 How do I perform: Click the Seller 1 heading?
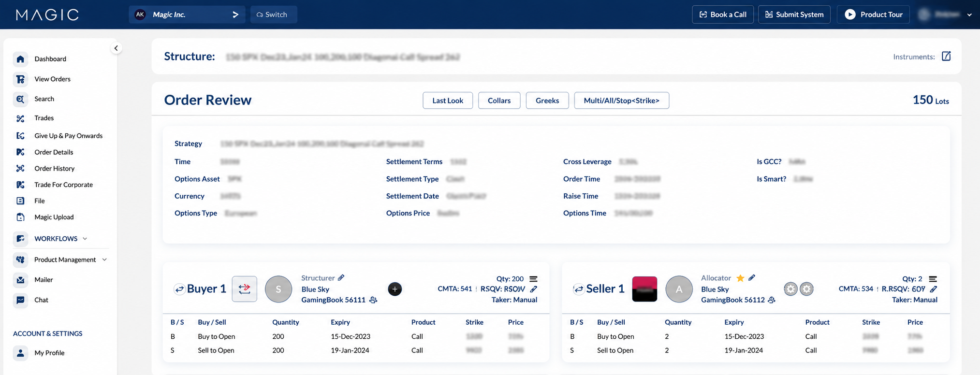click(x=605, y=289)
